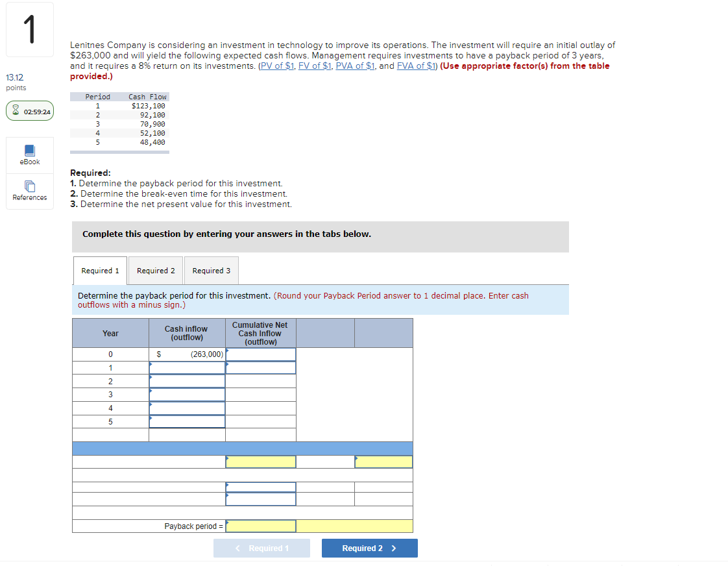Click the Year column header
The width and height of the screenshot is (728, 566).
point(110,334)
